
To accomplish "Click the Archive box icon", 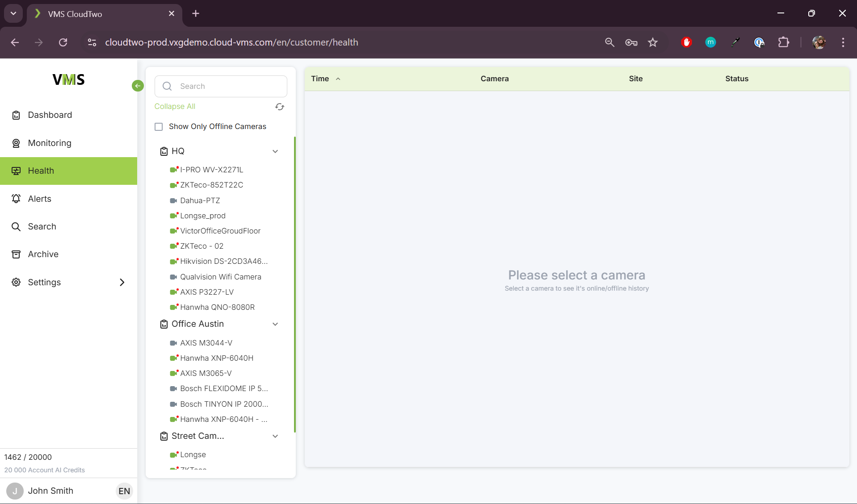I will [16, 254].
